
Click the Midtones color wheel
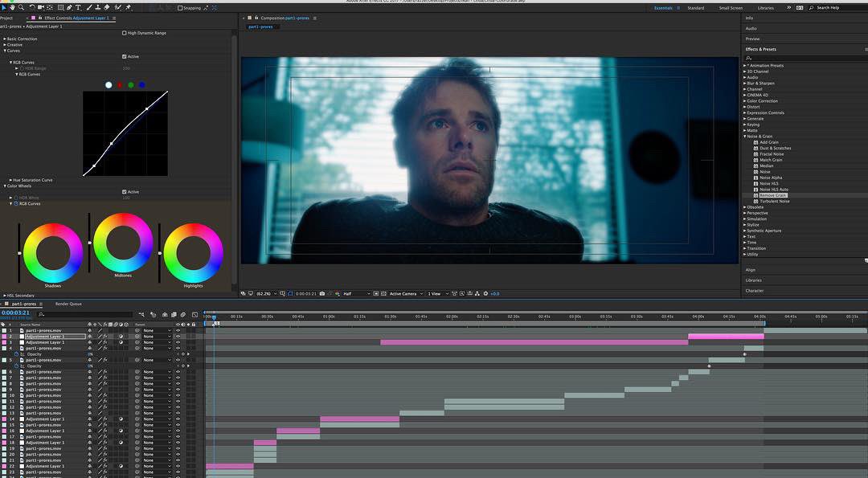coord(123,243)
